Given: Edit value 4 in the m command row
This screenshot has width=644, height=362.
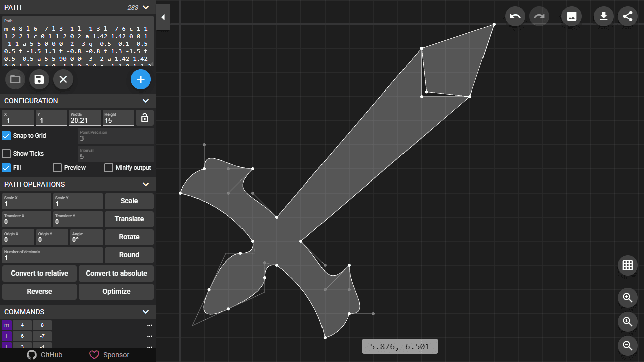Looking at the screenshot, I should tap(22, 325).
